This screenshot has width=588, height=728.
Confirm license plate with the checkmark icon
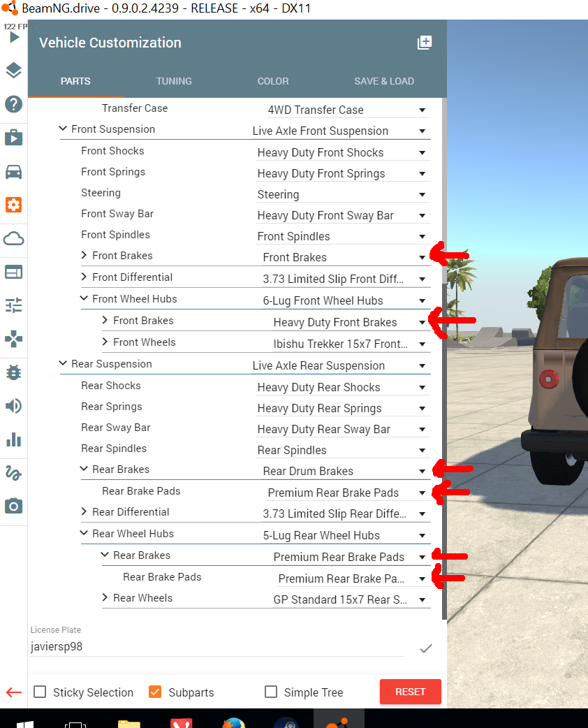(425, 648)
